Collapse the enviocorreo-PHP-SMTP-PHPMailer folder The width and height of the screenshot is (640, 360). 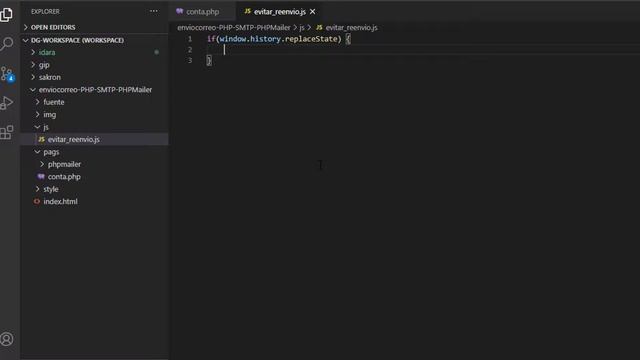click(x=94, y=89)
